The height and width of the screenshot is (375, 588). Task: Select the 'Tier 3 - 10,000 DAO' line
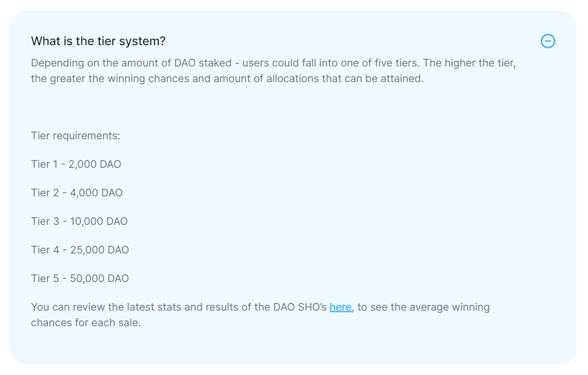tap(79, 221)
